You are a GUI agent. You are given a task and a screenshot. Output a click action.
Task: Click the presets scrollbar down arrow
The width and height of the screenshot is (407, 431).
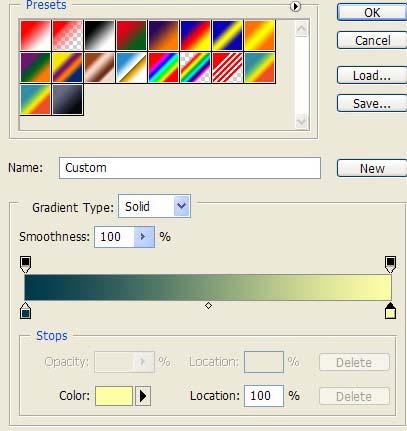click(301, 121)
